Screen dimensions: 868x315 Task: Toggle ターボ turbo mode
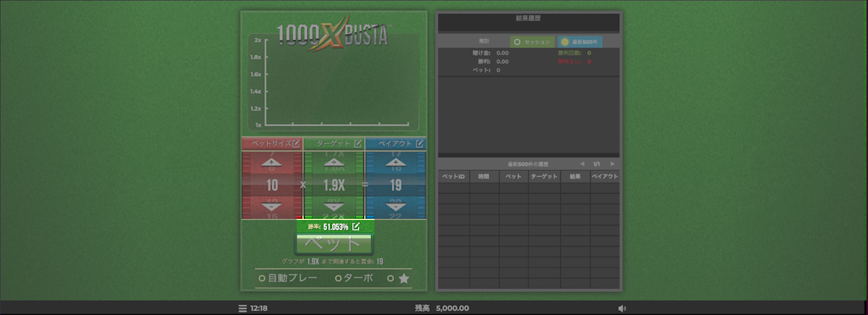click(354, 278)
